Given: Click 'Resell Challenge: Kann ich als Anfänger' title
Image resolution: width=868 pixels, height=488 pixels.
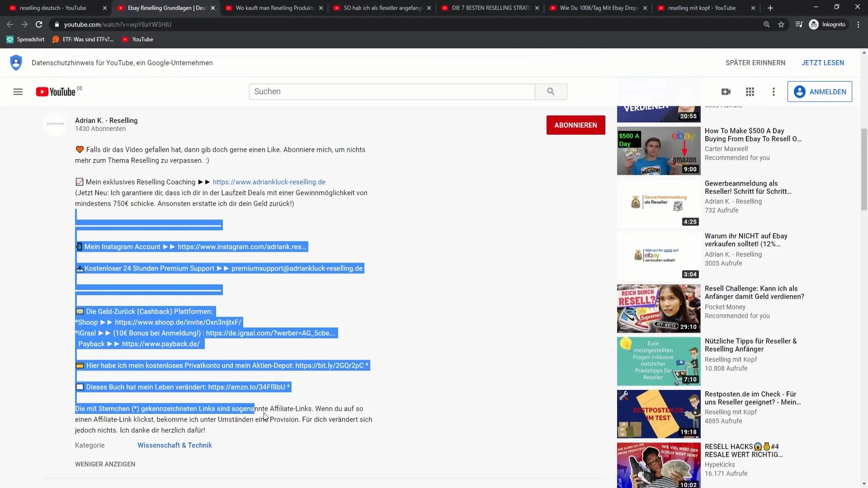Looking at the screenshot, I should (754, 292).
